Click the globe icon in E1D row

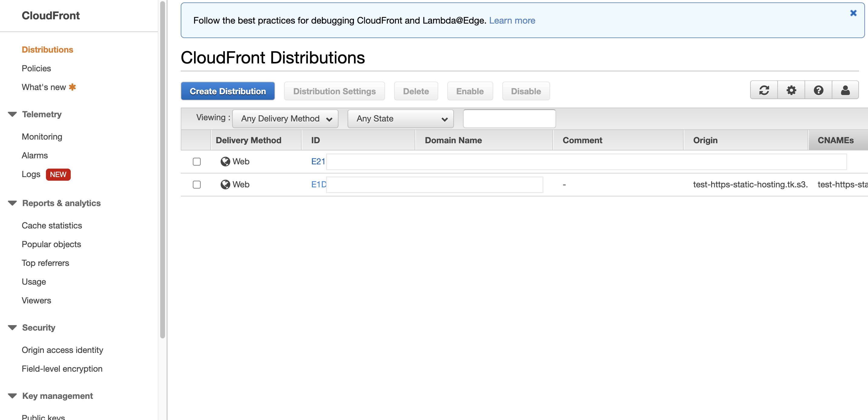(225, 185)
